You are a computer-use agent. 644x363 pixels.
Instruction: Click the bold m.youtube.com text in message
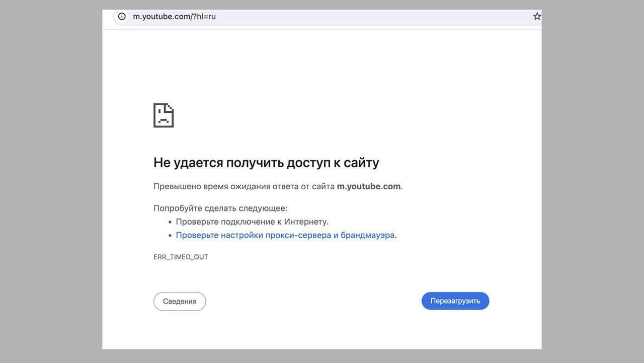click(x=368, y=186)
